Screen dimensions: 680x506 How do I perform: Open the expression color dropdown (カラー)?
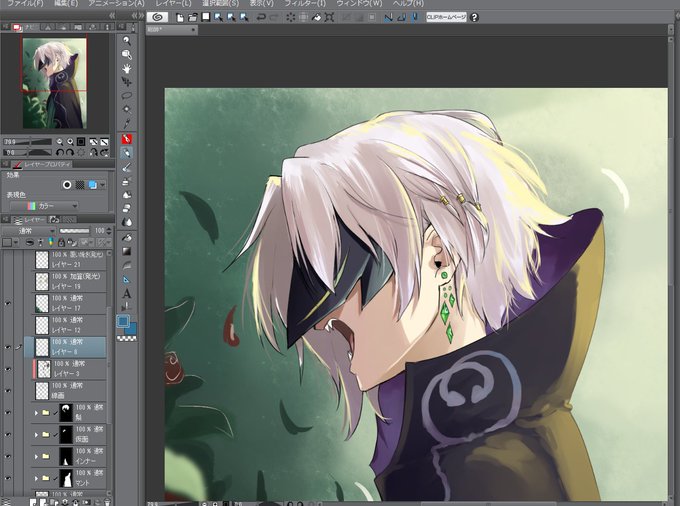[x=44, y=206]
